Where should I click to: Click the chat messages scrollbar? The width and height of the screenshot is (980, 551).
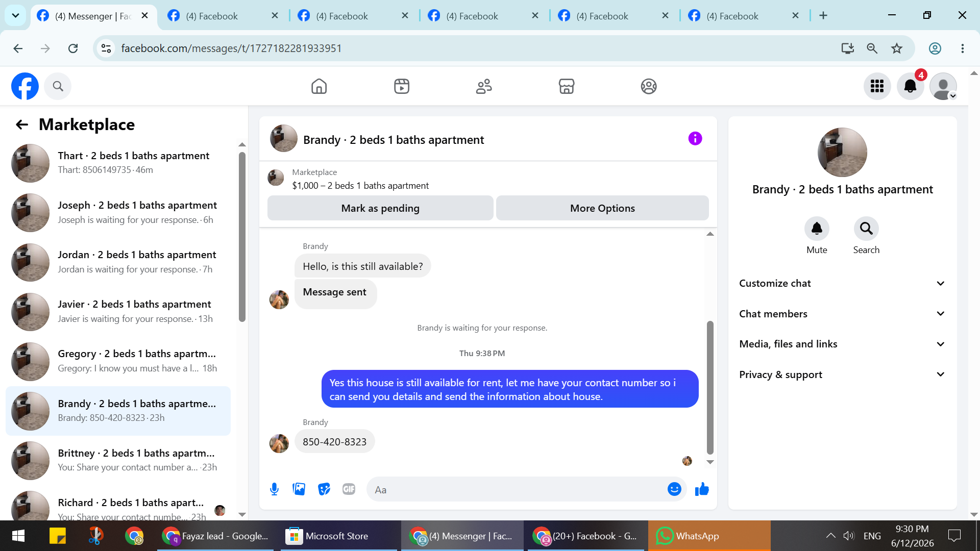tap(710, 388)
